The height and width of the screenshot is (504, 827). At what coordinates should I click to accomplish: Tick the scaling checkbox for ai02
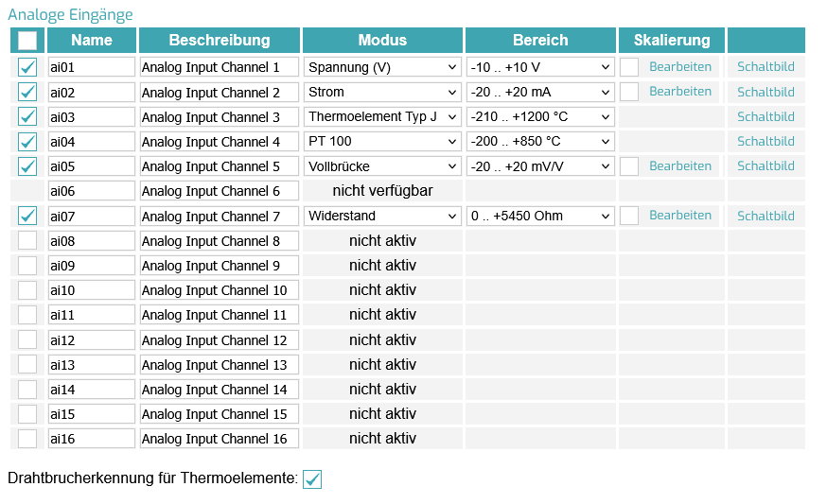(x=629, y=93)
